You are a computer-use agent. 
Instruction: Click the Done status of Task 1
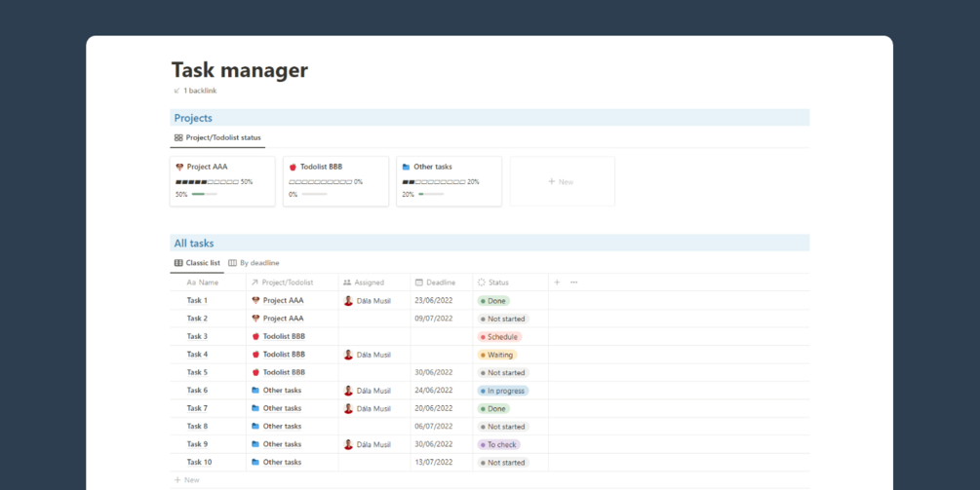493,301
